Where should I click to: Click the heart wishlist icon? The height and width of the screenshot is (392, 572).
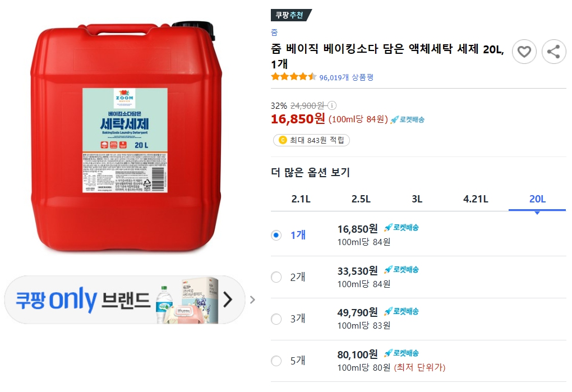coord(524,52)
